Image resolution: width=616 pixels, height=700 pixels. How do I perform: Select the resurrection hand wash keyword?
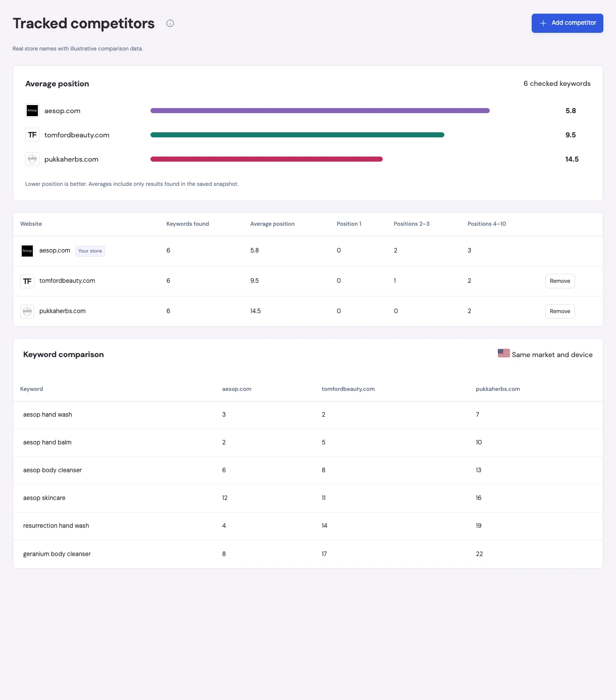point(56,526)
